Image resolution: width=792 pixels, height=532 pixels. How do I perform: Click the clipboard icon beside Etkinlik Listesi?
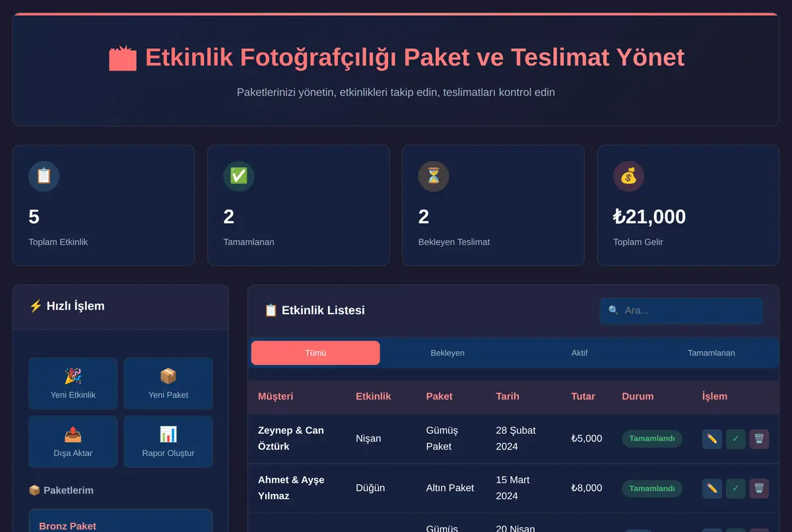[271, 310]
